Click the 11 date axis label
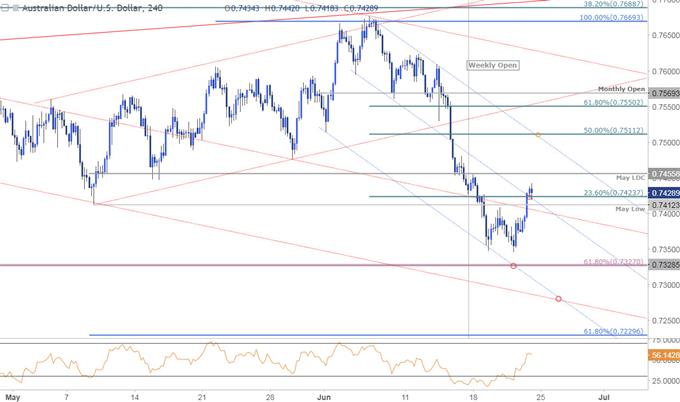The height and width of the screenshot is (402, 680). pos(405,397)
